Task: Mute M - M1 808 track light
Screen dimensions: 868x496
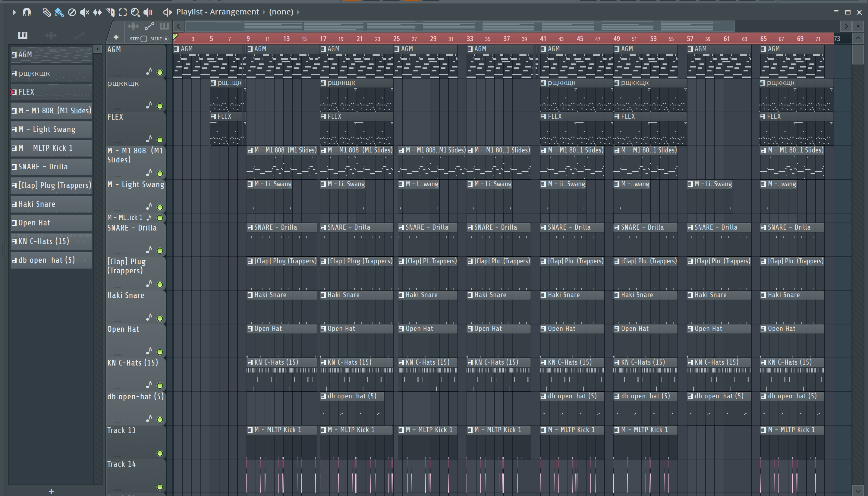Action: point(160,173)
